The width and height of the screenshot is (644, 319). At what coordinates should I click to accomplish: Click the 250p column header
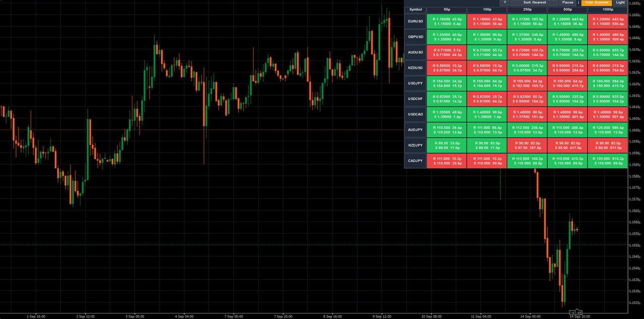pyautogui.click(x=527, y=10)
